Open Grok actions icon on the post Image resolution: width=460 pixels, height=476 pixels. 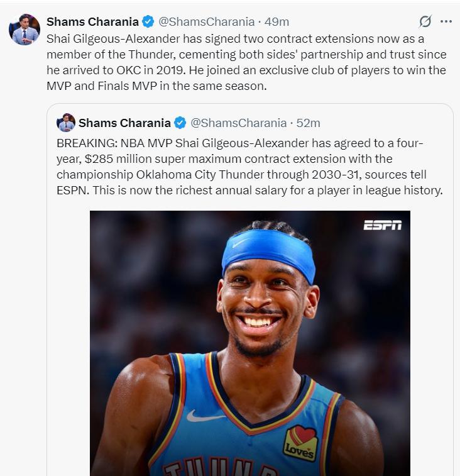(425, 21)
